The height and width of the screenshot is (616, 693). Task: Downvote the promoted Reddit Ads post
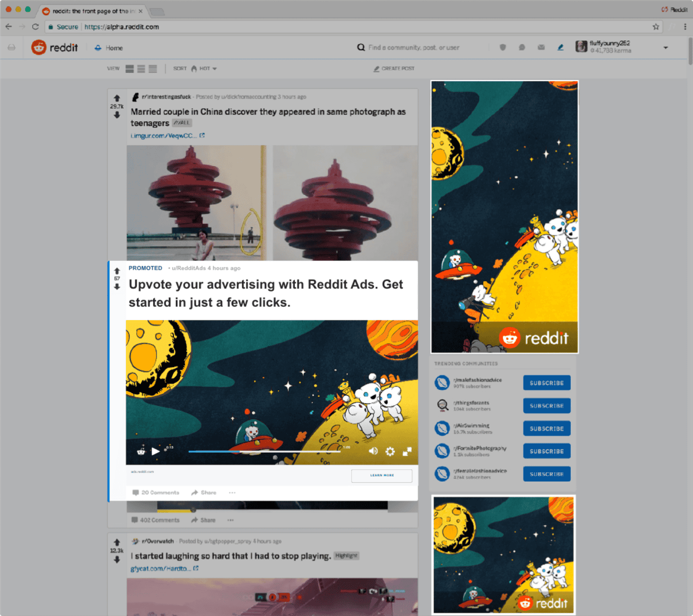coord(117,287)
